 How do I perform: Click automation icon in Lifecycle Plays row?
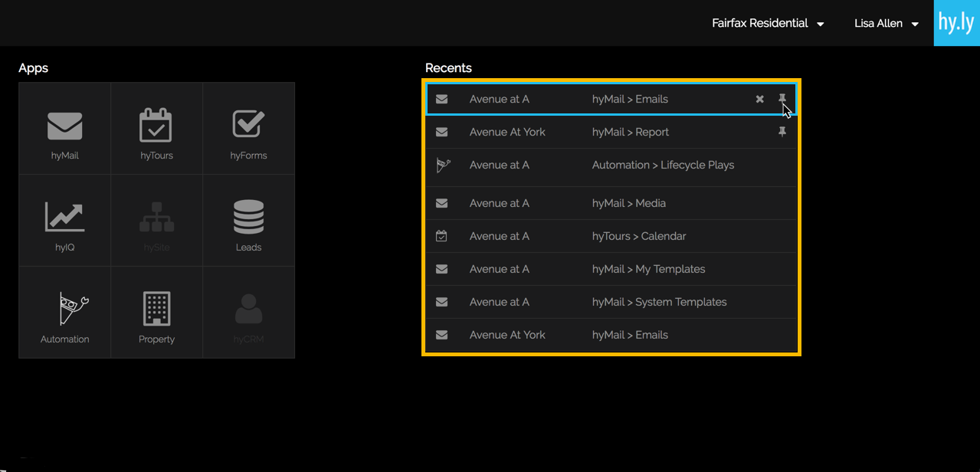tap(443, 165)
